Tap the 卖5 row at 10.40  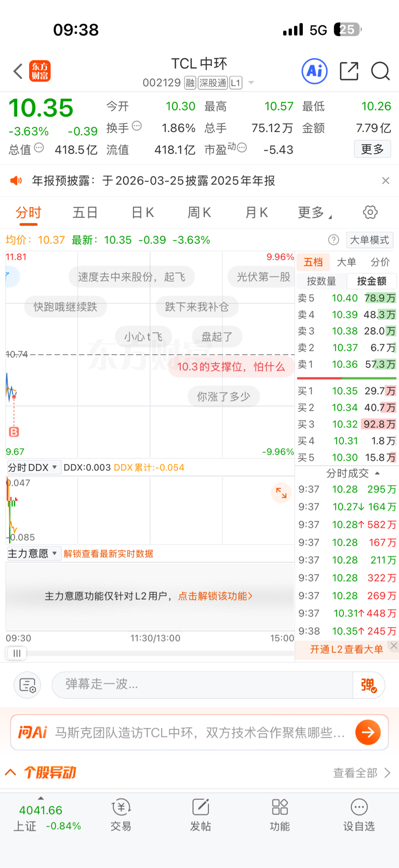tap(347, 298)
